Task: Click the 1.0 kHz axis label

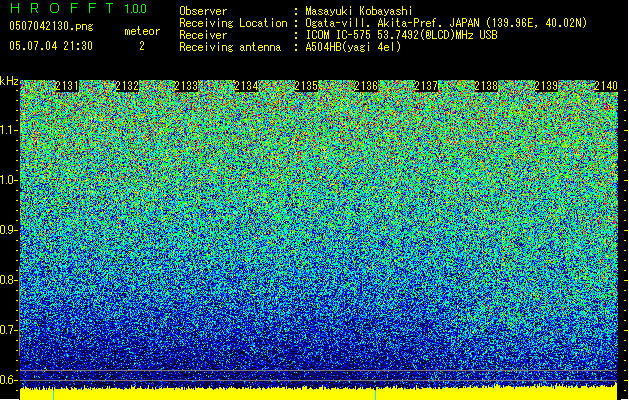Action: (x=8, y=180)
